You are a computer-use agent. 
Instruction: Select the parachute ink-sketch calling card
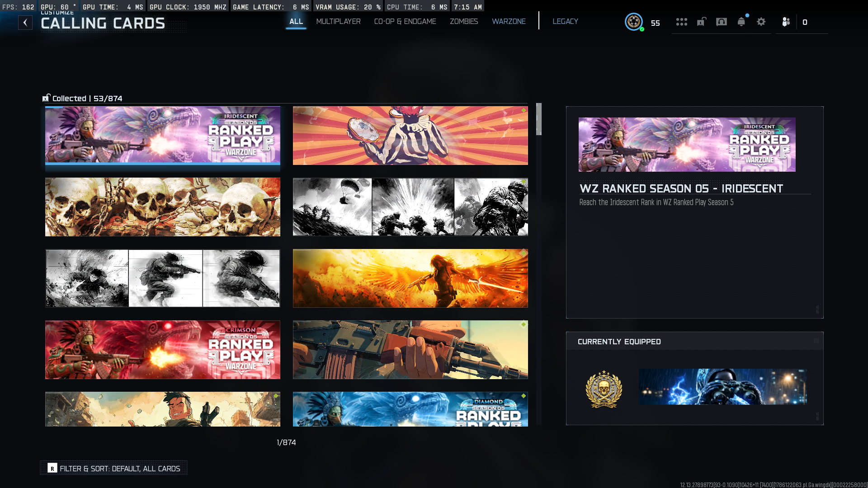click(x=410, y=207)
